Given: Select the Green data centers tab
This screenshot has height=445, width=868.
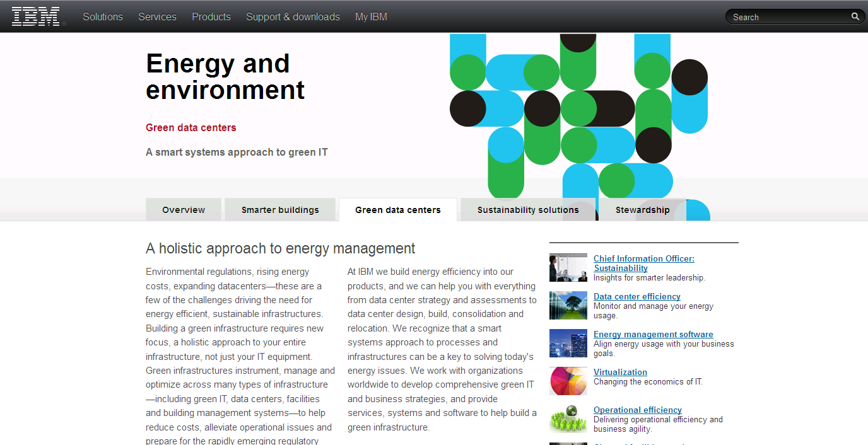Looking at the screenshot, I should click(x=398, y=210).
